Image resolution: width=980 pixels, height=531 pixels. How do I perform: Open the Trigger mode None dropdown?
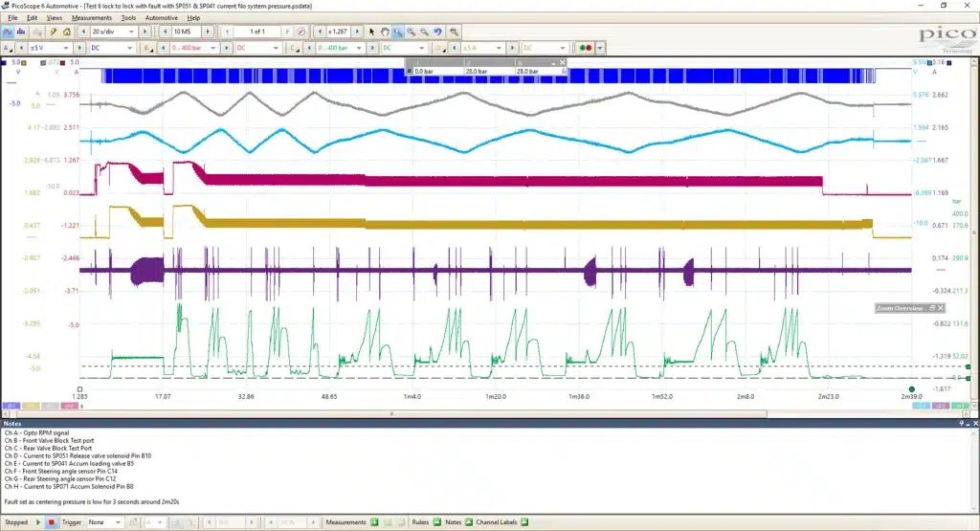click(104, 522)
